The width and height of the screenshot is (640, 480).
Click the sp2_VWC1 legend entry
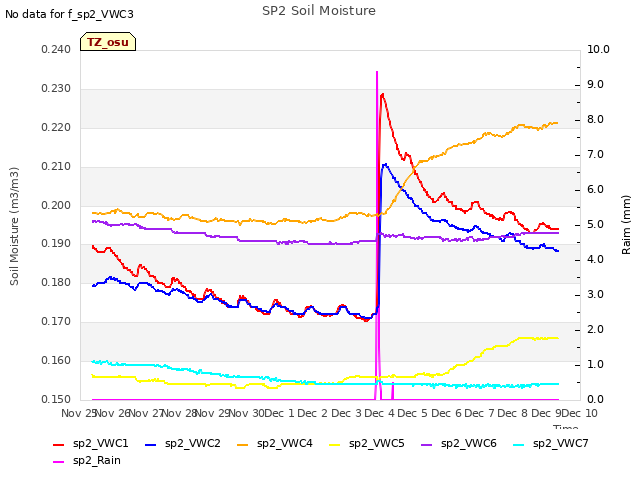(91, 444)
